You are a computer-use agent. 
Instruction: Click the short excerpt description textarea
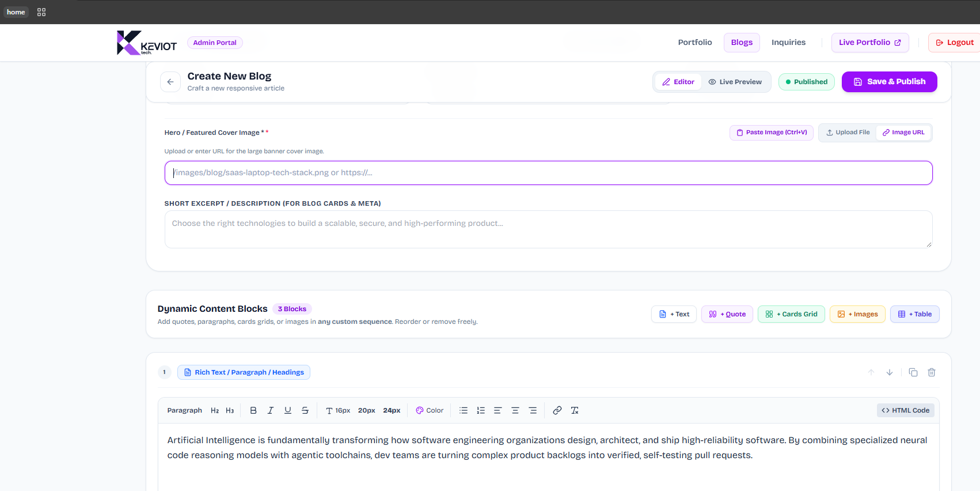[548, 229]
